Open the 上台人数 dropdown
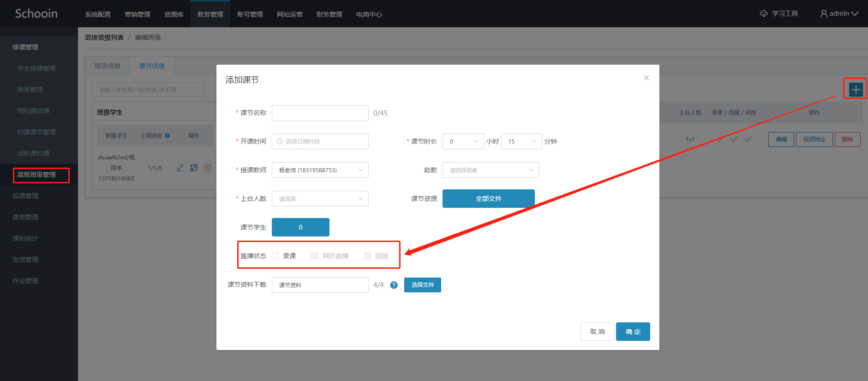 point(320,199)
